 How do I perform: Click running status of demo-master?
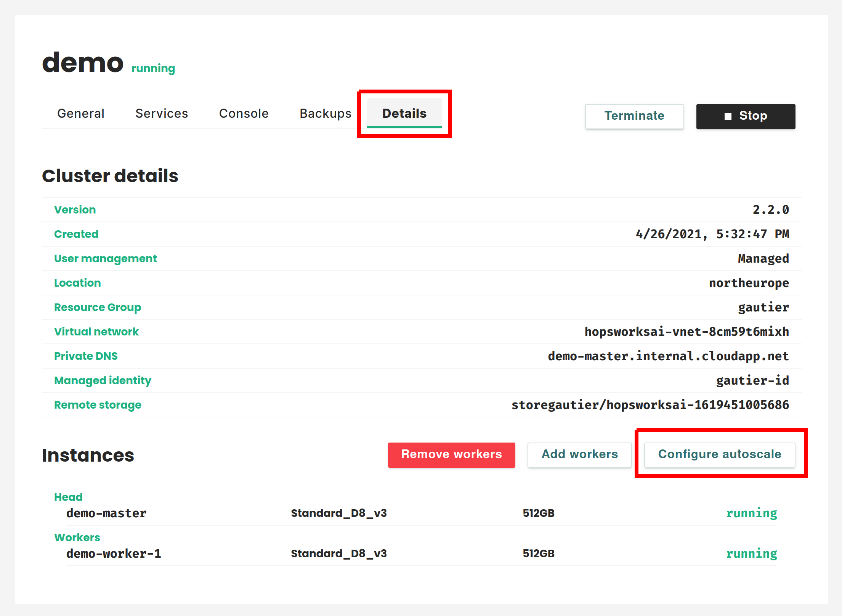tap(751, 513)
